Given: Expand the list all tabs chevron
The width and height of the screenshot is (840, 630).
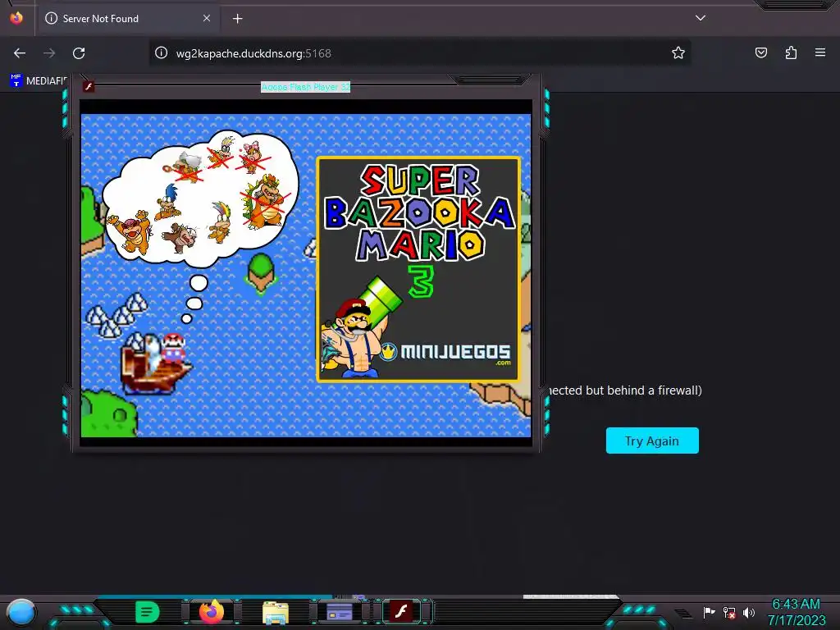Looking at the screenshot, I should (701, 18).
